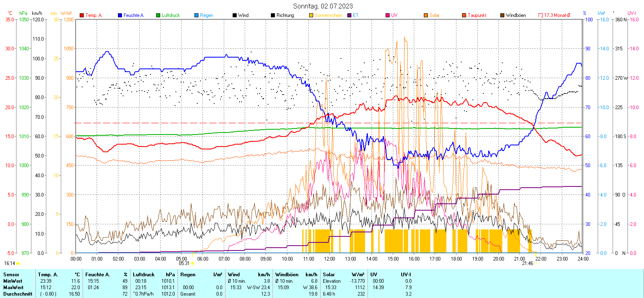Click the light blue Regen legend square
Screen dimensions: 644x298
pyautogui.click(x=196, y=15)
